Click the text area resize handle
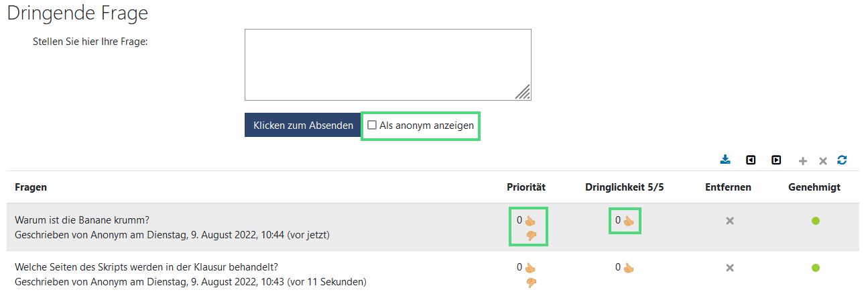 [x=523, y=93]
